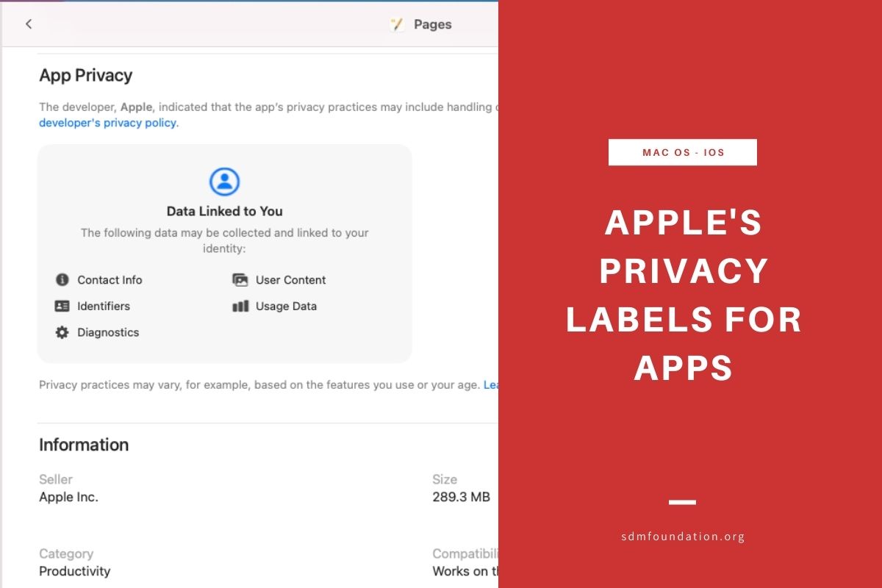Screen dimensions: 882x588
Task: Click the Apple's Privacy Labels for Apps headline
Action: 684,295
